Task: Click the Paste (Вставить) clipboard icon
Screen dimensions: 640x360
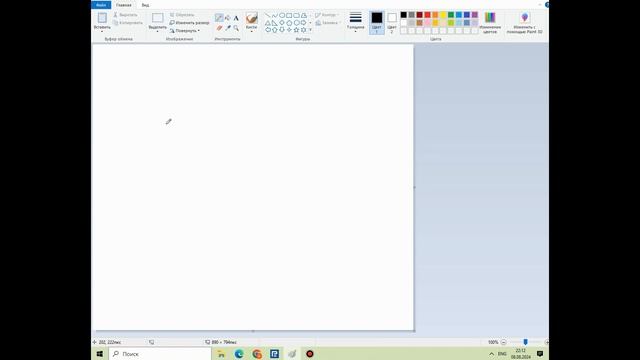Action: tap(102, 18)
